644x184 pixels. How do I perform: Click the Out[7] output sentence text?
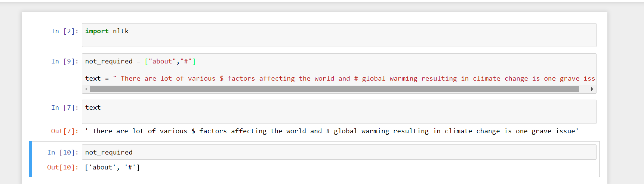(x=332, y=131)
